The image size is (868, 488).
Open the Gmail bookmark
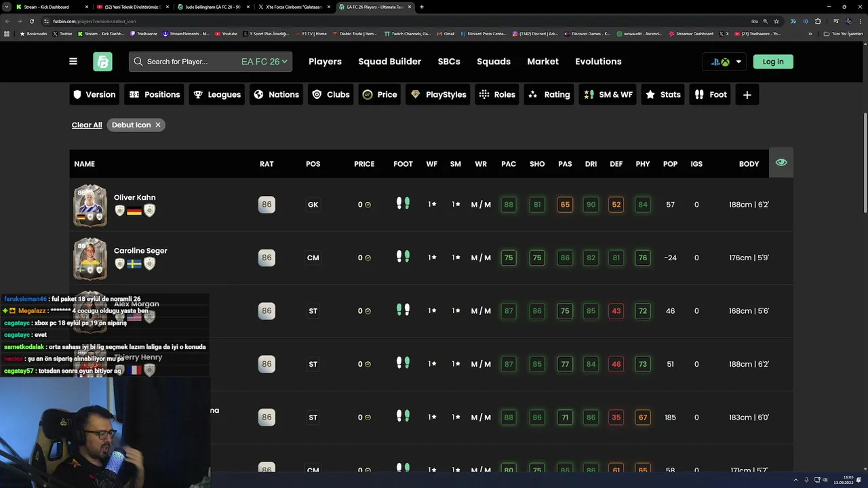[x=446, y=33]
